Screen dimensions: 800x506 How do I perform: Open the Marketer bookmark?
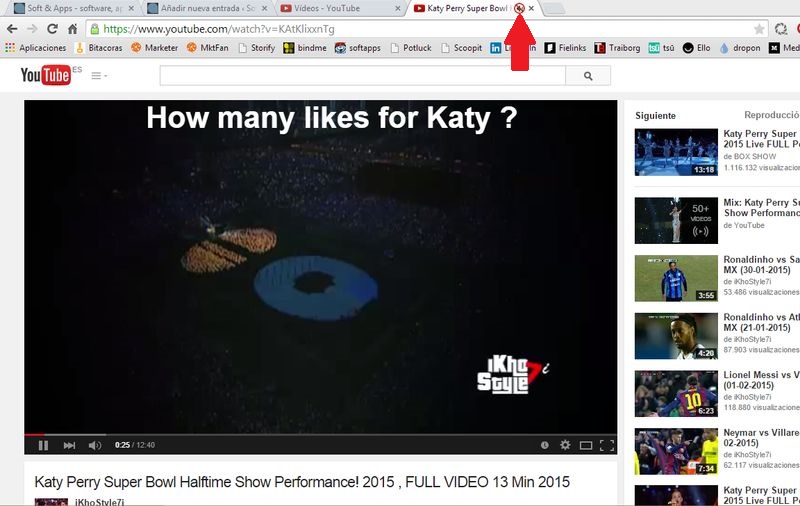tap(155, 47)
